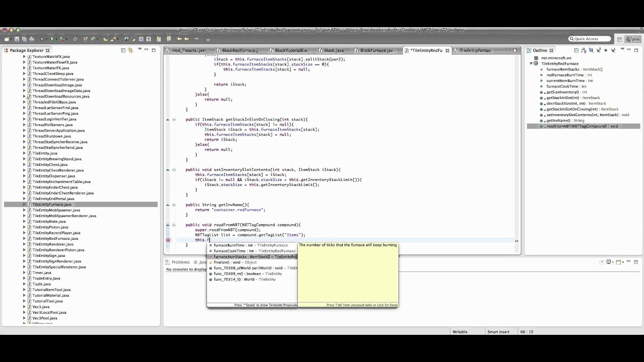The width and height of the screenshot is (644, 362).
Task: Toggle Hide Non-Public Members in Outline
Action: [605, 50]
